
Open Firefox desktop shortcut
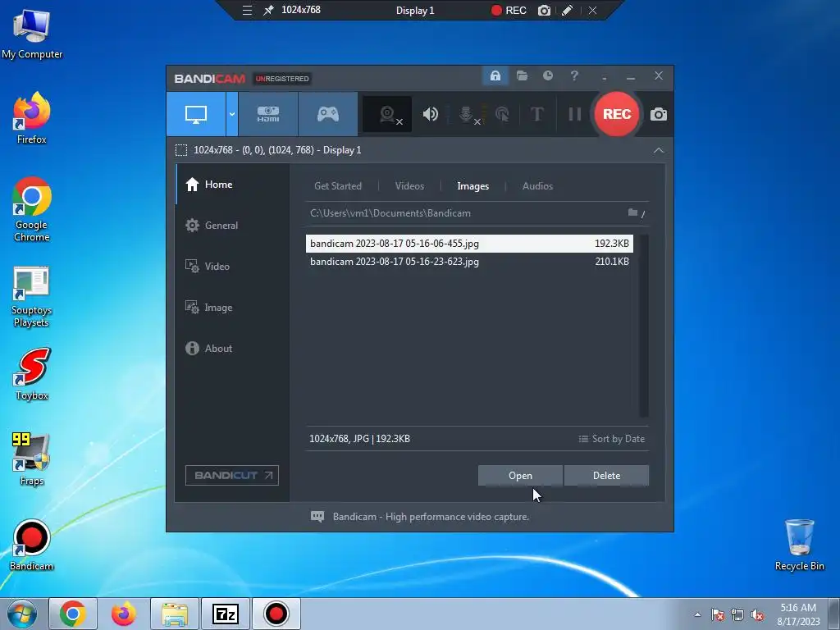[x=32, y=118]
